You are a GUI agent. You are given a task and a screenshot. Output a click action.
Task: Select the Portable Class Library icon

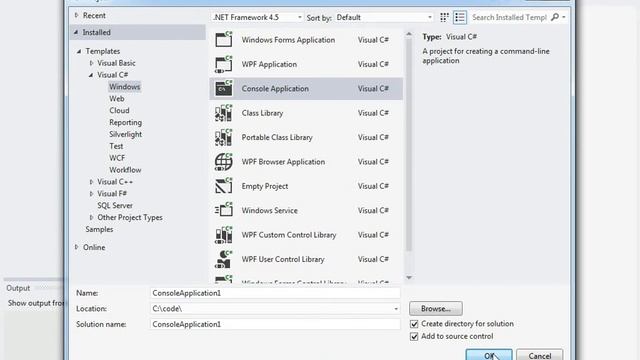point(224,137)
